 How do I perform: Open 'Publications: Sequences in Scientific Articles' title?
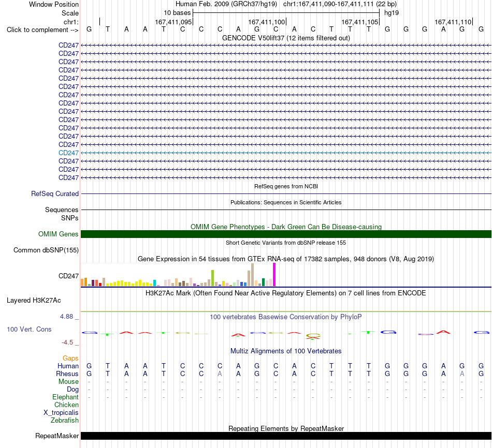pos(286,202)
